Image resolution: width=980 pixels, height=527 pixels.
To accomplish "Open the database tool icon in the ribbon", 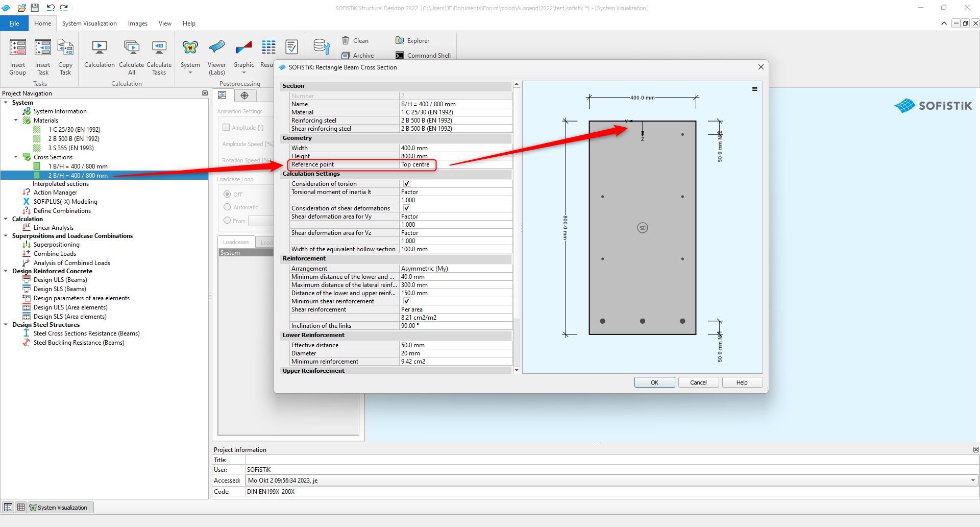I will point(321,47).
